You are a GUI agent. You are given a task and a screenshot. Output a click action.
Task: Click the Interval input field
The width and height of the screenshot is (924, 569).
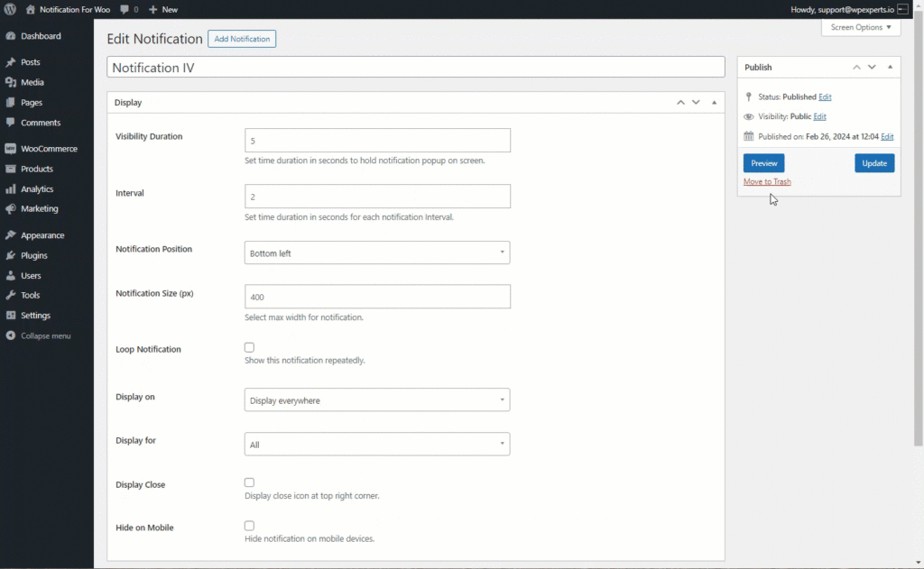click(x=377, y=197)
